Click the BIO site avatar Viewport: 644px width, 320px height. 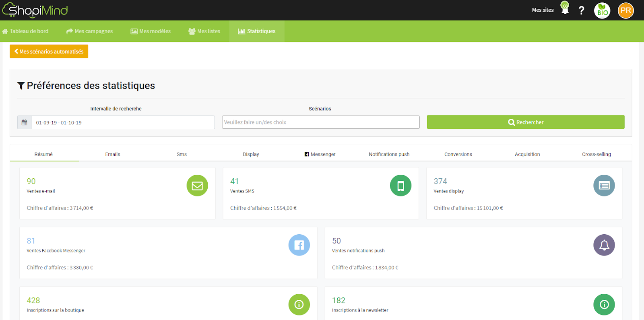(x=602, y=10)
